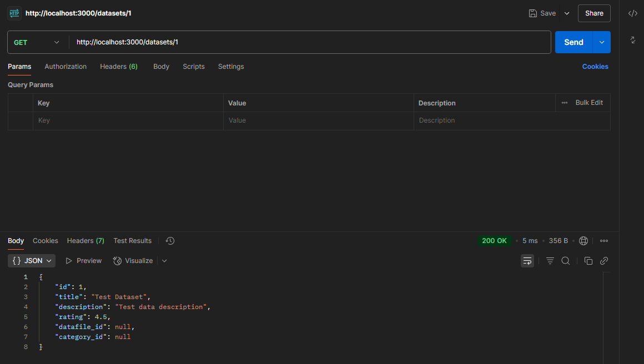This screenshot has width=644, height=364.
Task: Expand the Visualize options chevron
Action: coord(164,261)
